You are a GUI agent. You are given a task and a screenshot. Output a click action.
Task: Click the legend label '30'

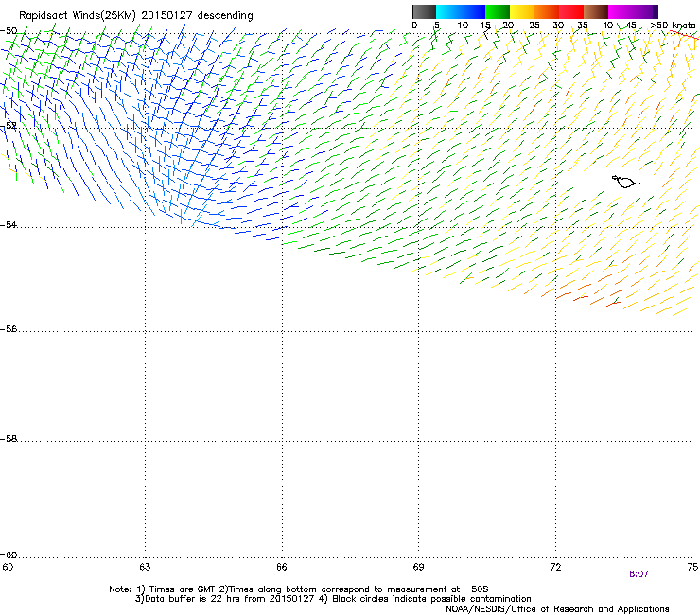[x=558, y=26]
